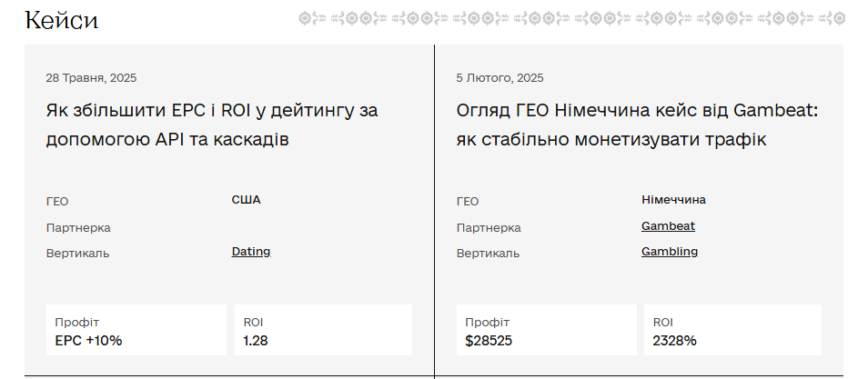The height and width of the screenshot is (379, 868).
Task: Click the ROI 1.28 box
Action: click(322, 331)
